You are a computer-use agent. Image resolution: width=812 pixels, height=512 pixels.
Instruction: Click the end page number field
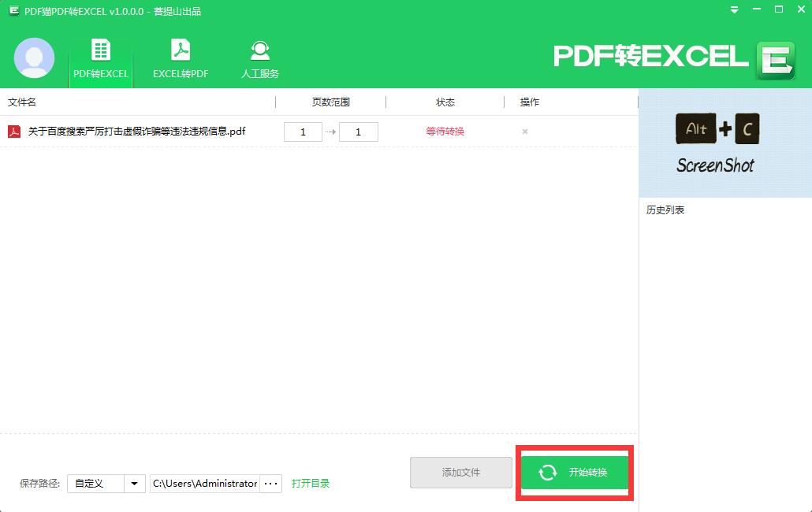click(x=358, y=132)
